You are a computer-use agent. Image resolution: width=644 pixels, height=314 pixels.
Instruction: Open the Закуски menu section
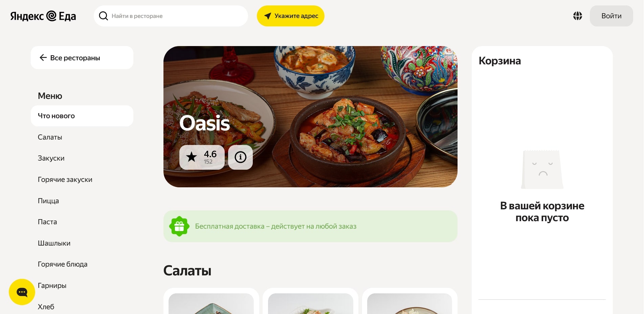(x=51, y=158)
